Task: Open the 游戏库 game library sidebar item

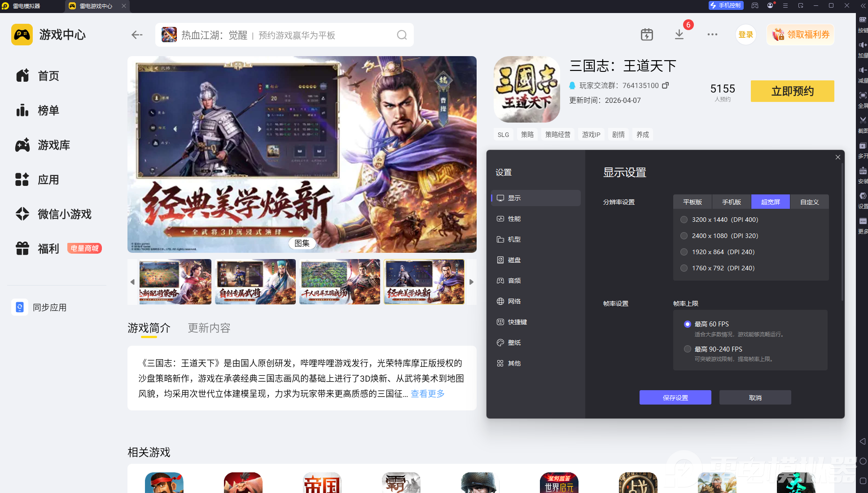Action: coord(54,145)
